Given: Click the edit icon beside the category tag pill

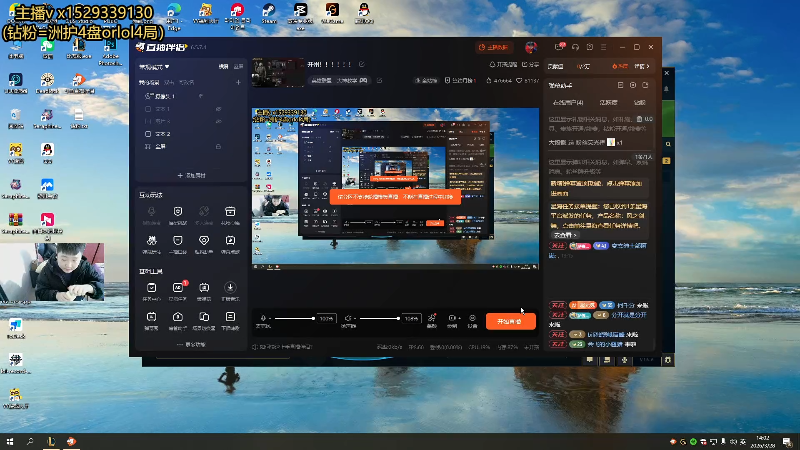Looking at the screenshot, I should pyautogui.click(x=379, y=81).
